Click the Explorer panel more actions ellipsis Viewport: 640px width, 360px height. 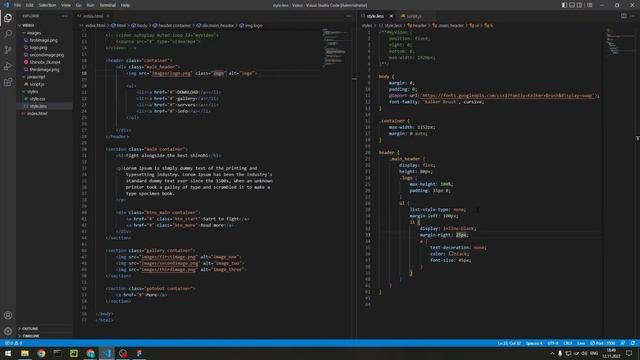tap(65, 16)
